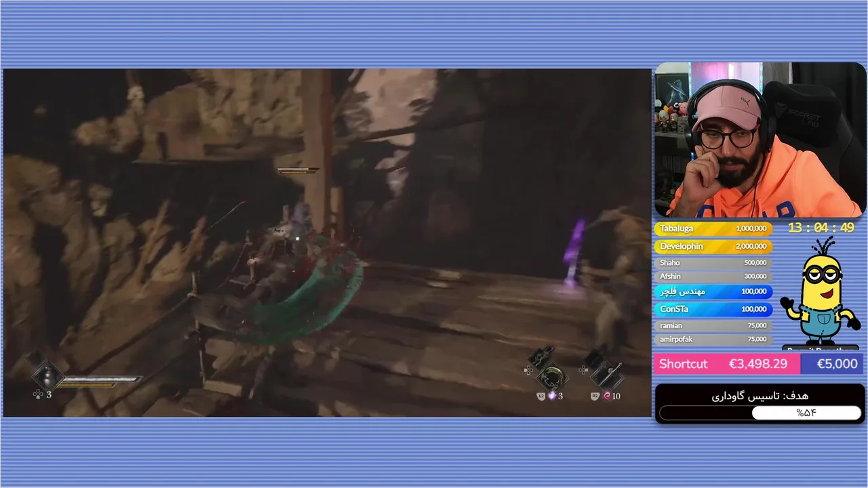Select the amirpofak donor row

(713, 339)
